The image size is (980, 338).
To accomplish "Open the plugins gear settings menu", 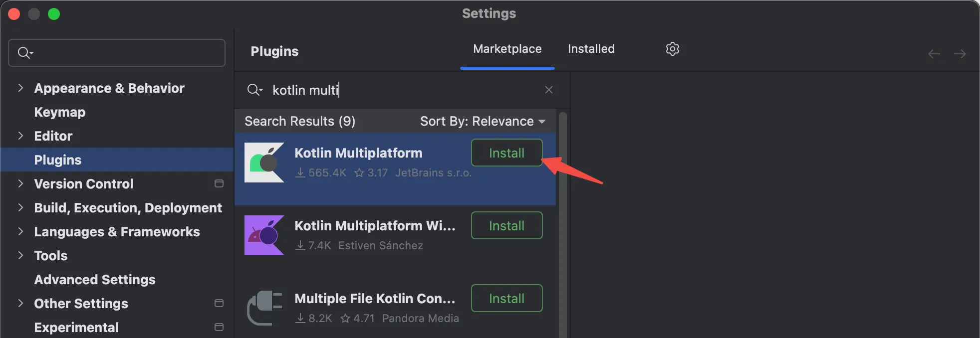I will (672, 49).
